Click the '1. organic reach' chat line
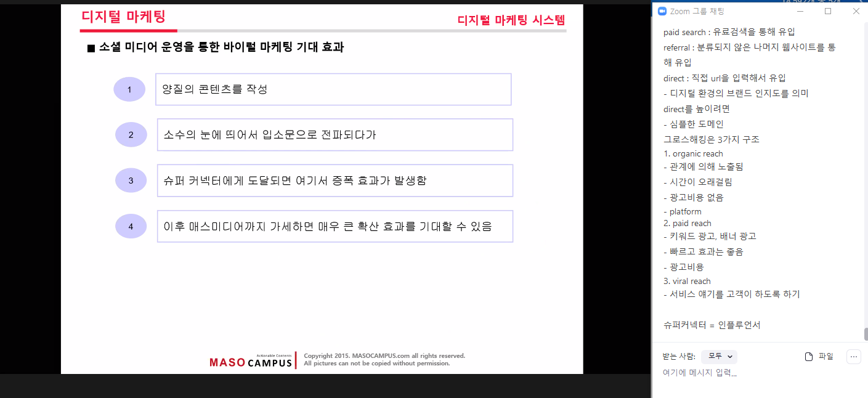 pyautogui.click(x=693, y=153)
